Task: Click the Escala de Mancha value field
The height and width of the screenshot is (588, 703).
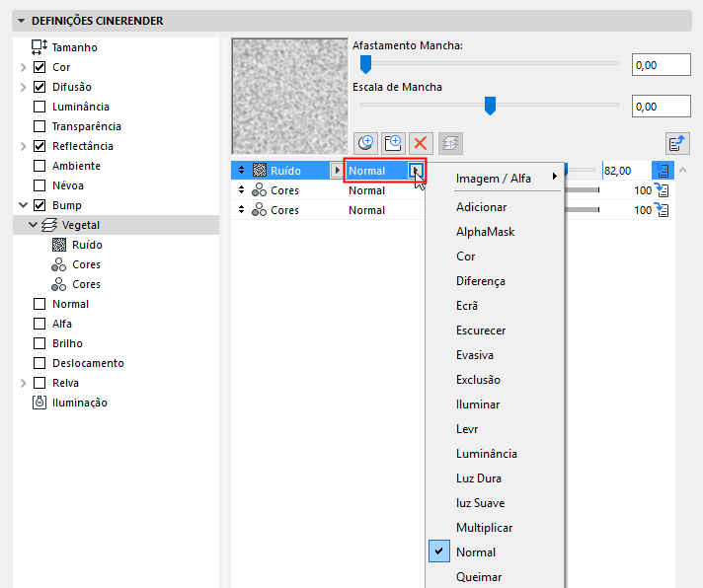Action: [x=662, y=107]
